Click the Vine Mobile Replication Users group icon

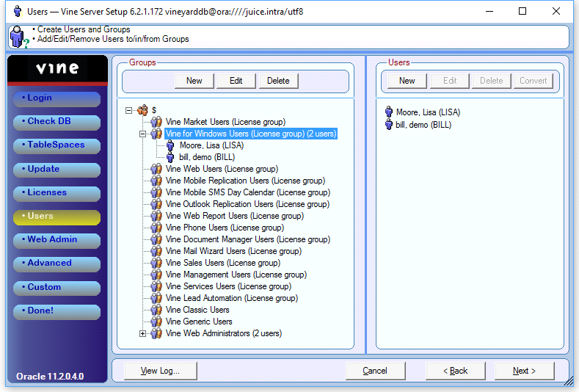(156, 181)
